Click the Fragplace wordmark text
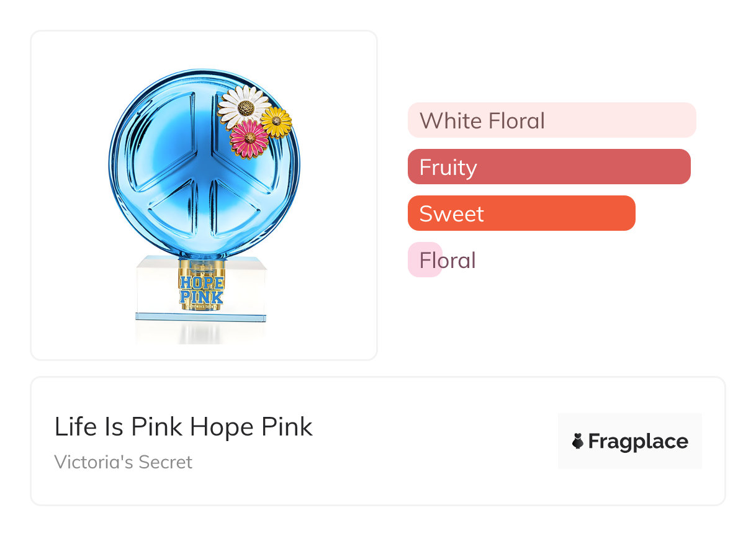756x536 pixels. coord(638,441)
